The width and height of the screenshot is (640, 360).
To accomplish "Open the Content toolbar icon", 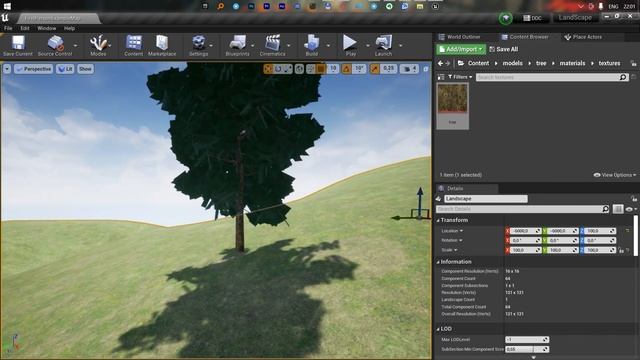I will point(133,45).
